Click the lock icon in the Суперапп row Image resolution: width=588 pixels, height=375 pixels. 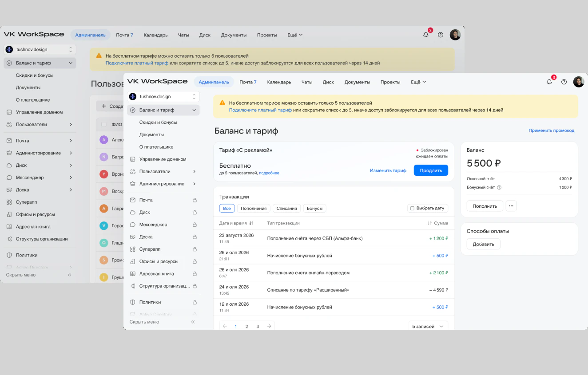click(x=195, y=249)
